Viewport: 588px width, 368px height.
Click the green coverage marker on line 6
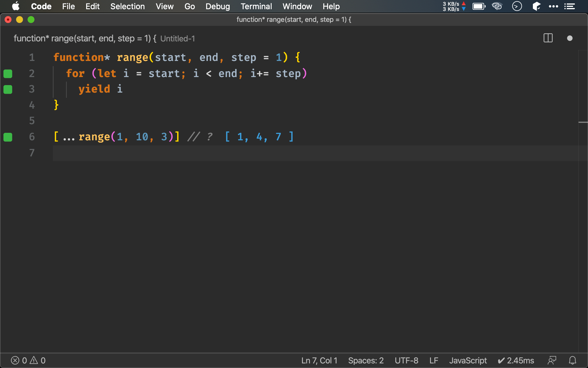[8, 137]
